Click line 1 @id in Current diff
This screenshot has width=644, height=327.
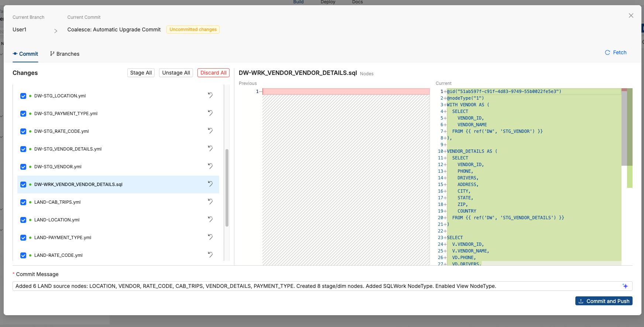click(x=504, y=92)
